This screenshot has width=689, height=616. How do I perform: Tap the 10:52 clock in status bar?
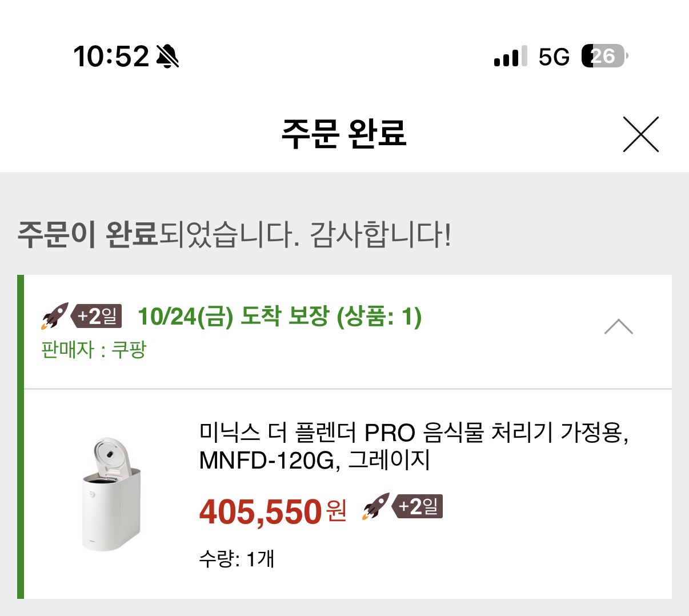(111, 56)
